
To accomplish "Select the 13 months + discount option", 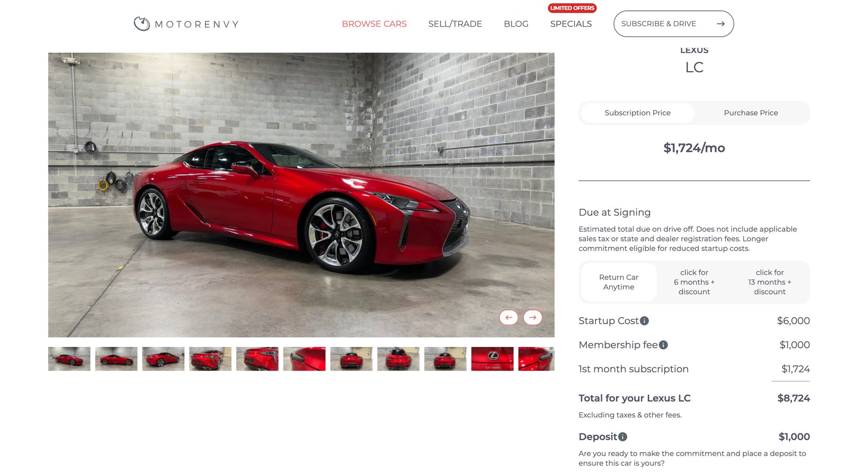I will click(769, 282).
